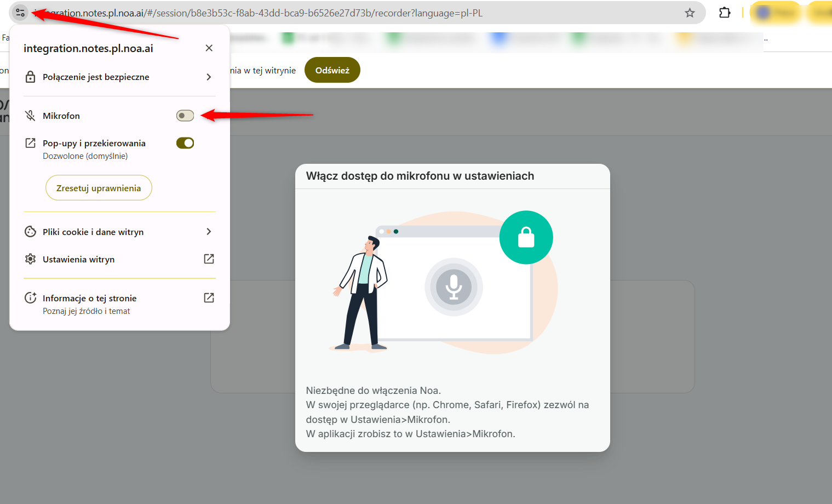Click the Niezbędne do włączenia Noa text
This screenshot has height=504, width=832.
[x=374, y=391]
